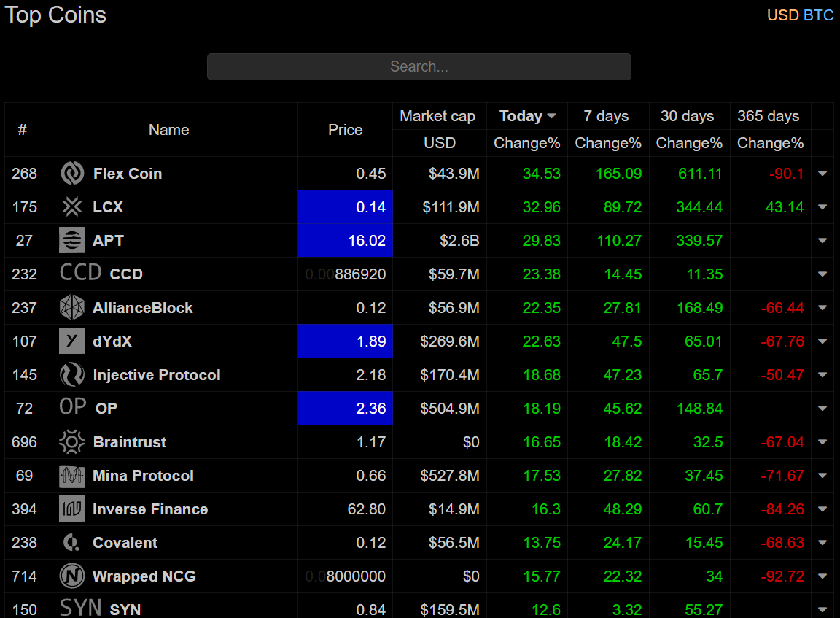Expand the Covalent row arrow
Screen dimensions: 840x618
822,543
